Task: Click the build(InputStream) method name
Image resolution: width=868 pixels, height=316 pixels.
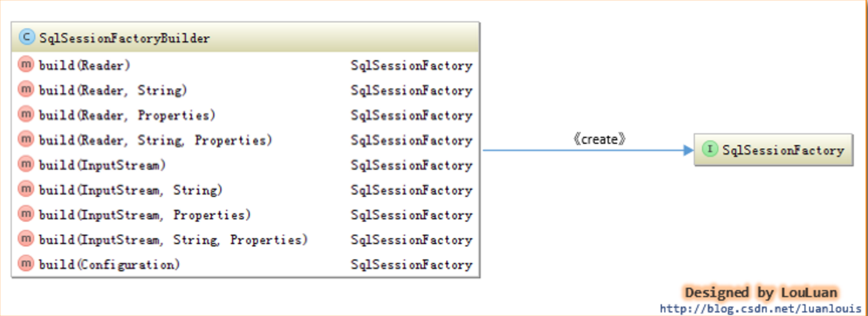Action: click(x=102, y=165)
